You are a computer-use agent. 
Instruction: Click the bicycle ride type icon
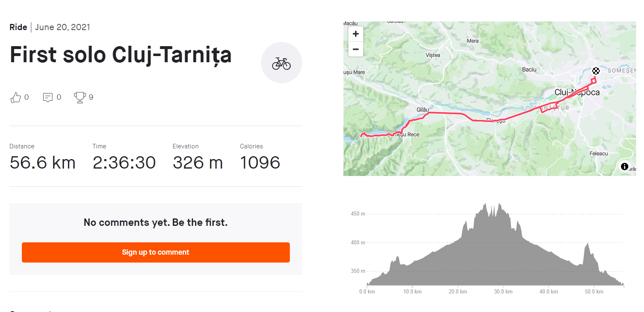281,63
